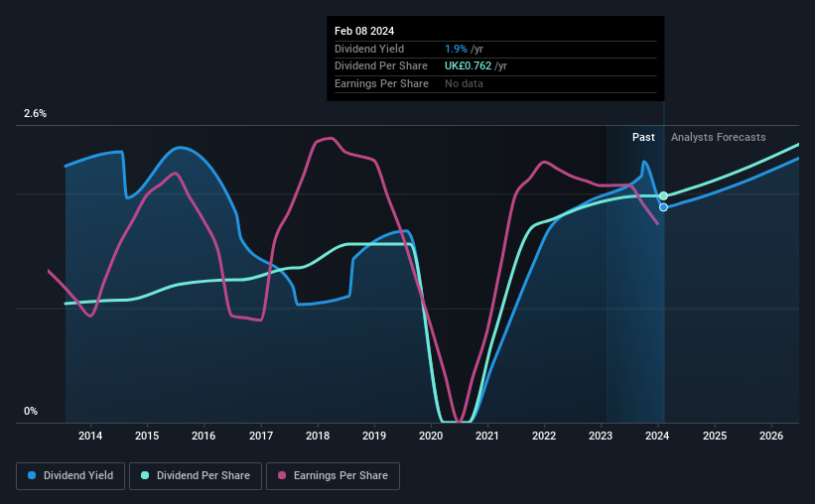Click the 2024 x-axis label

tap(657, 436)
